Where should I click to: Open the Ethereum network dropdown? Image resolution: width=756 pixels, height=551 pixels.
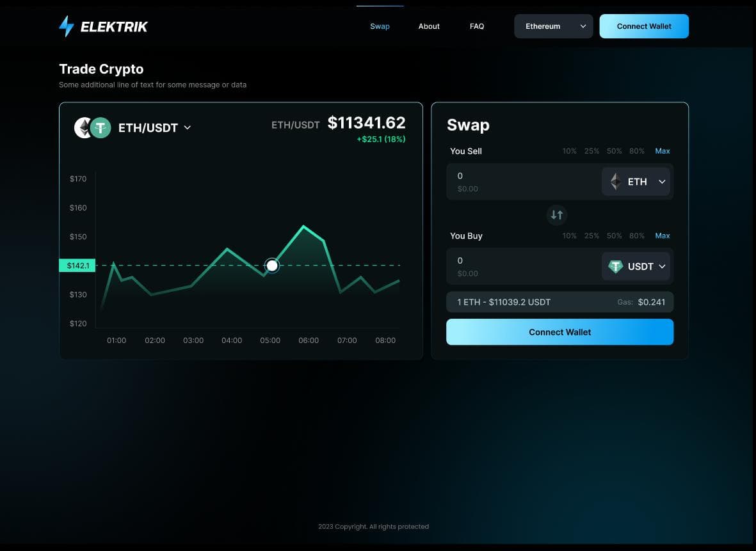[554, 26]
